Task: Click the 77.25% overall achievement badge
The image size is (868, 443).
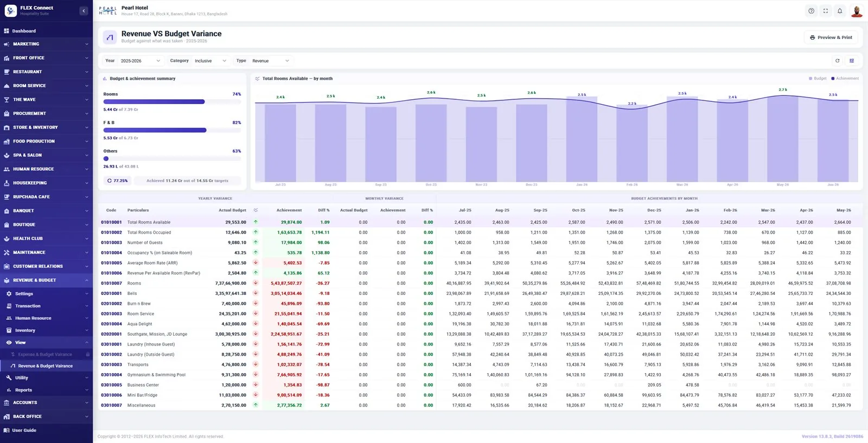Action: pyautogui.click(x=118, y=181)
